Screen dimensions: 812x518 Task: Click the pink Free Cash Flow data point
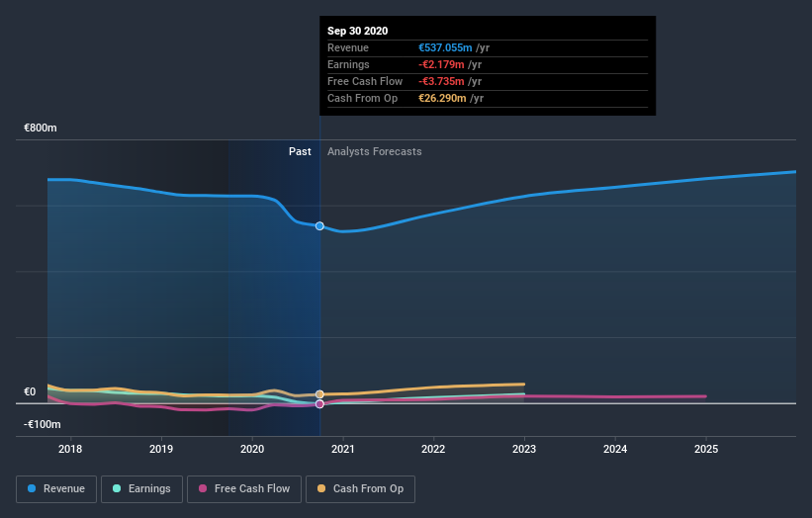(319, 404)
